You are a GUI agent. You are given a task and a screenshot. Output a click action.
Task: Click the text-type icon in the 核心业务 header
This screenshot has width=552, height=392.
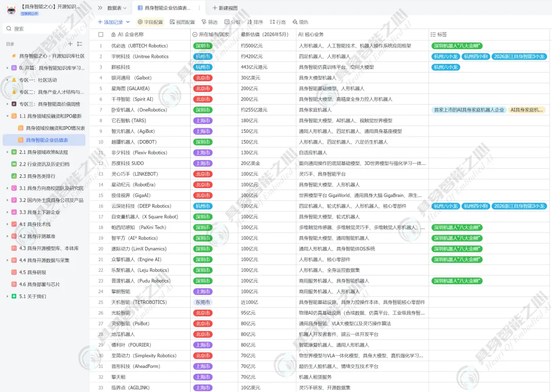(x=301, y=34)
